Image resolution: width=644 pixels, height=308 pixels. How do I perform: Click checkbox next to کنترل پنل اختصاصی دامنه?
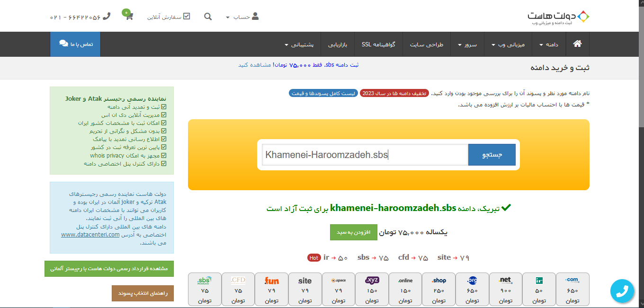(x=164, y=163)
